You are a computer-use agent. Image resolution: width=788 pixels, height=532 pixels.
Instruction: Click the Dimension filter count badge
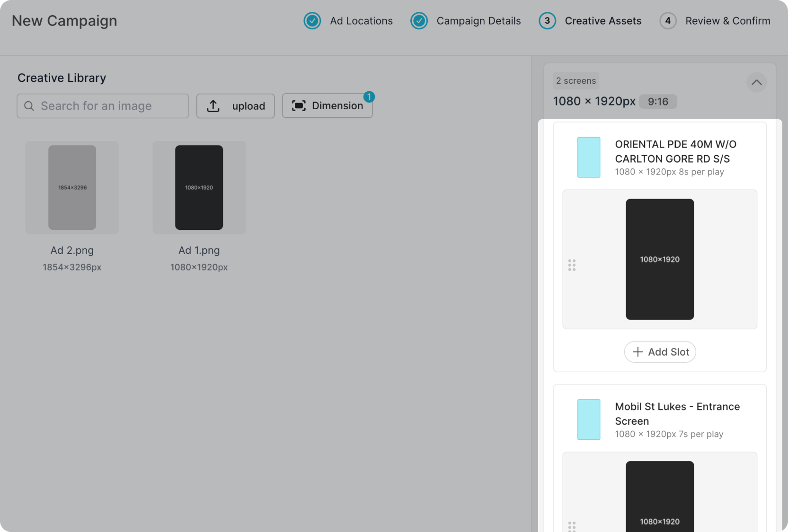(x=369, y=96)
